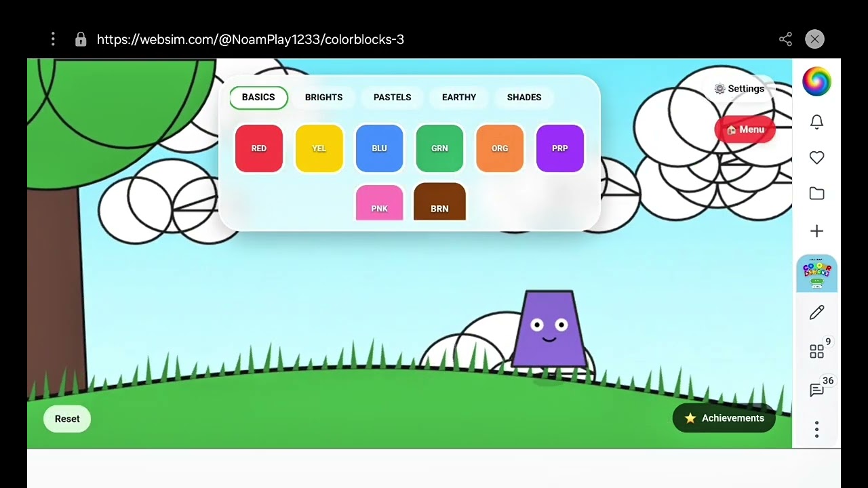Pick the BLU blue color swatch
The height and width of the screenshot is (488, 868).
pos(379,148)
